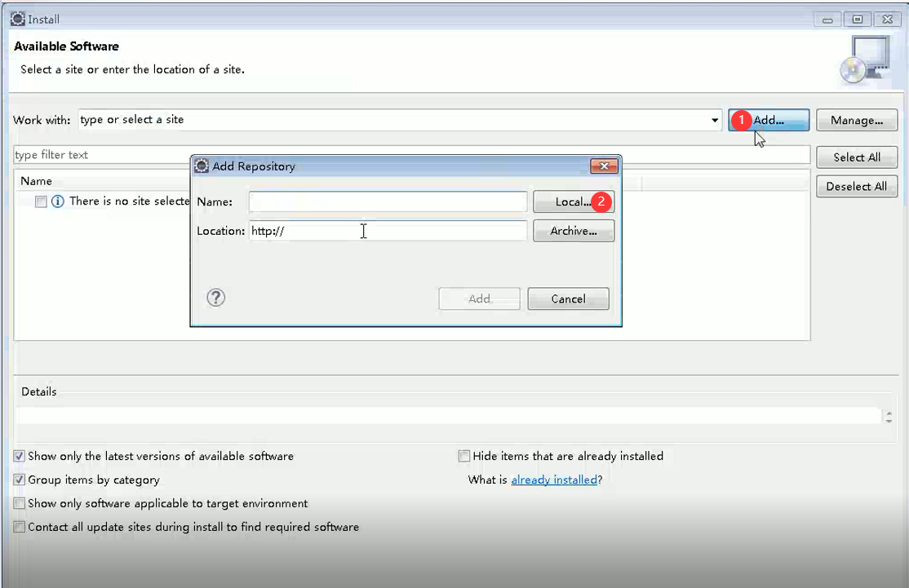
Task: Click the Add Repository dialog title icon
Action: (x=202, y=166)
